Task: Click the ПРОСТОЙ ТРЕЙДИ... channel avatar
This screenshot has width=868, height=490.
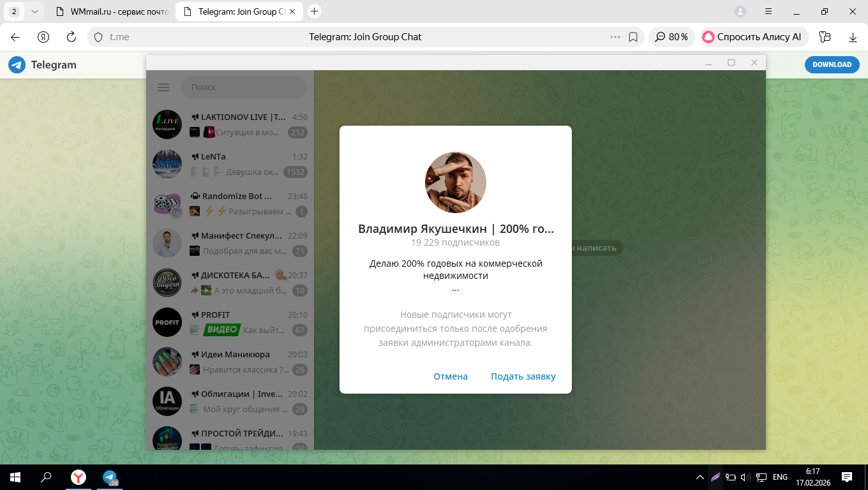Action: coord(167,438)
